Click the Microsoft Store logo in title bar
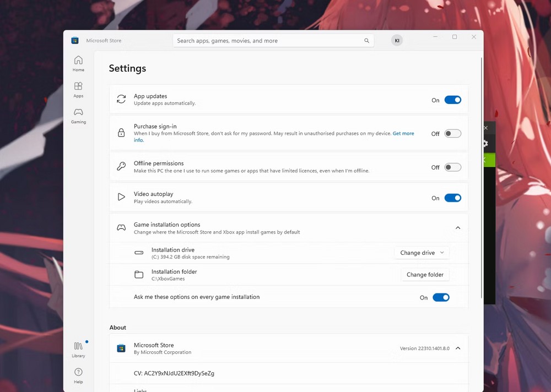 point(75,40)
